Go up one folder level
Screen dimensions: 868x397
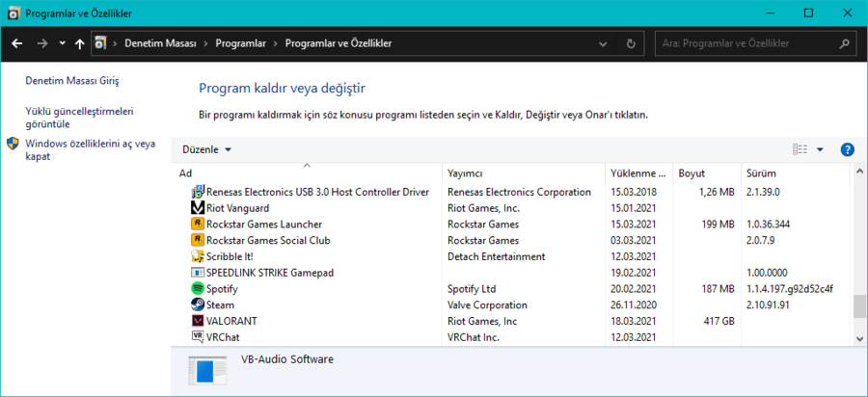[79, 43]
